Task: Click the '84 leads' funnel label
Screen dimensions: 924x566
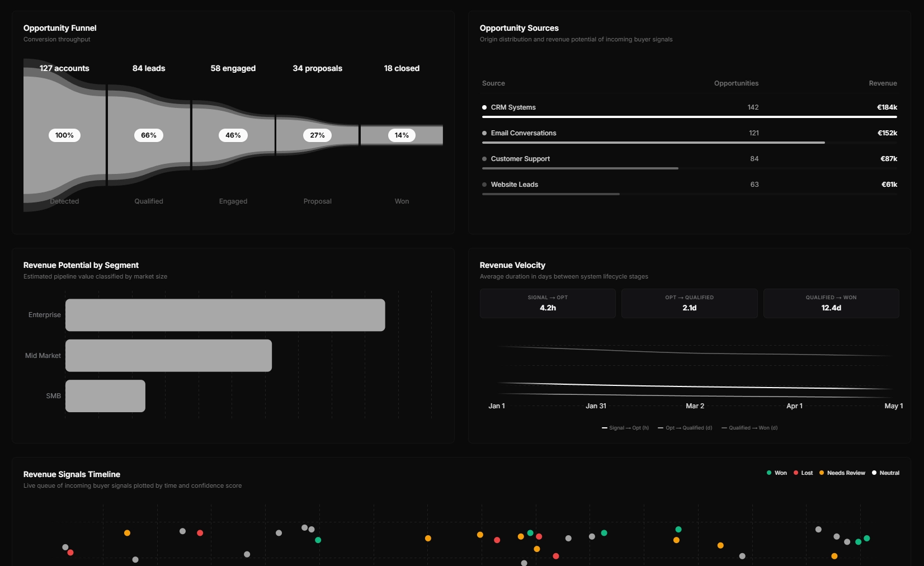Action: 149,68
